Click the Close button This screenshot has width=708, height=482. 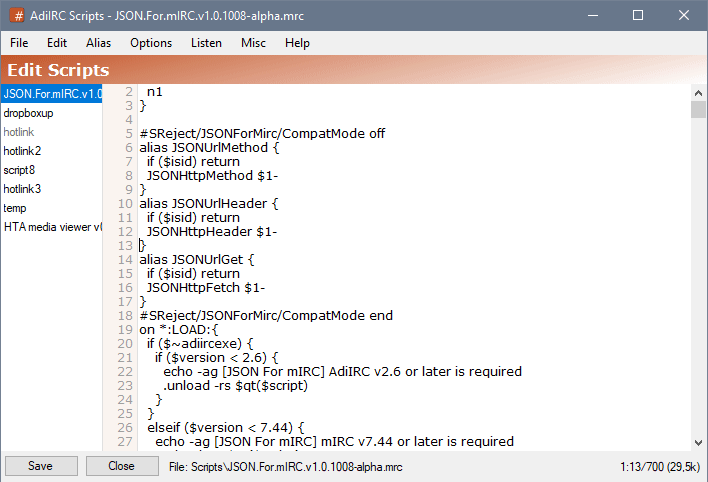coord(122,466)
